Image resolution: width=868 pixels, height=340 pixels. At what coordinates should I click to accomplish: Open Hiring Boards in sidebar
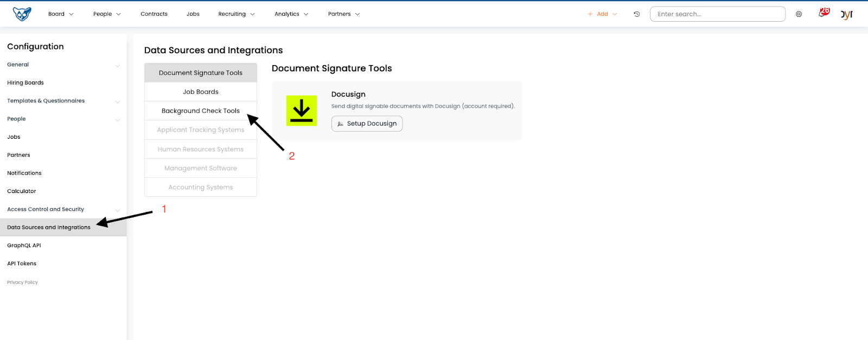click(63, 83)
